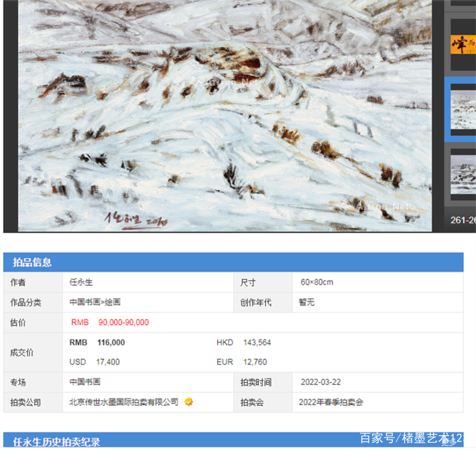Click the 拍卖会 label
476x451 pixels.
pos(252,402)
